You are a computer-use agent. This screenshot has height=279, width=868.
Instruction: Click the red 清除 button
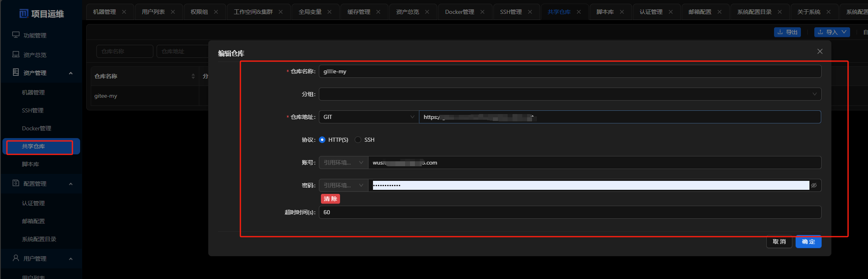click(330, 199)
